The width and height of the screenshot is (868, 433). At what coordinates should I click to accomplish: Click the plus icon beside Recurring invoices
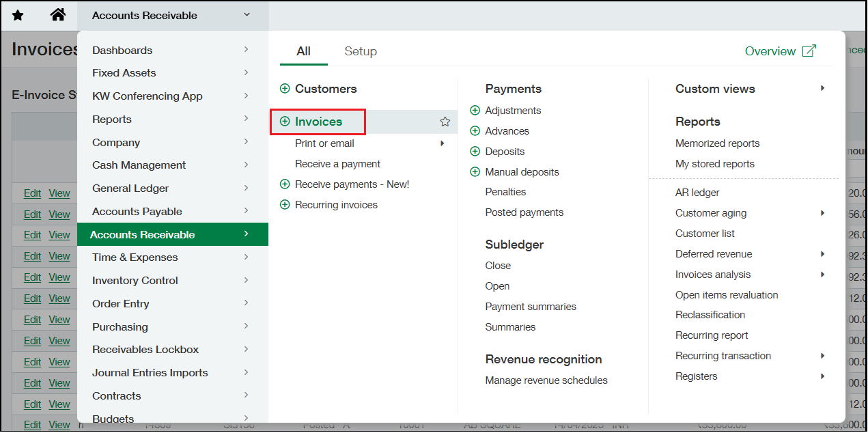285,204
